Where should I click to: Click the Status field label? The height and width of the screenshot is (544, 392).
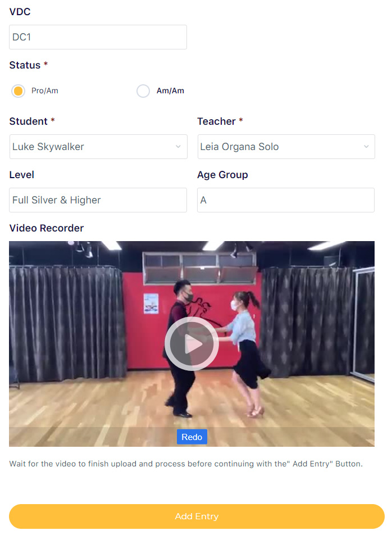25,65
